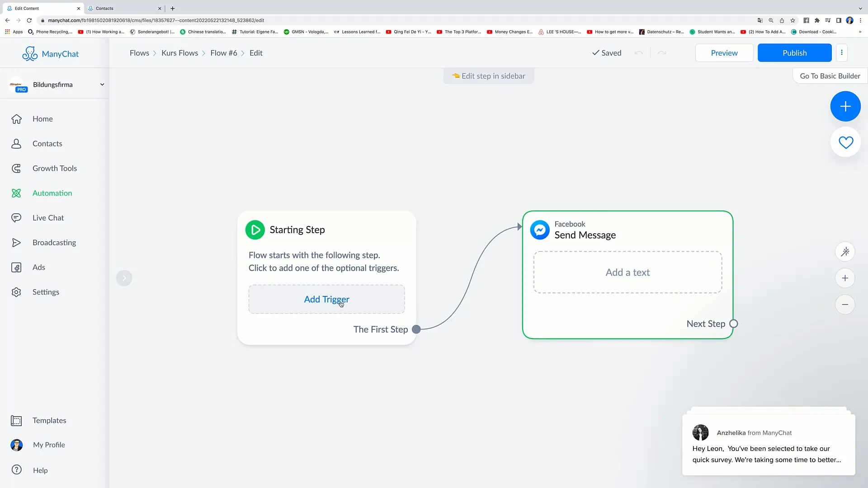Click the Next Step connector circle
Screen dimensions: 868x488
tap(734, 324)
